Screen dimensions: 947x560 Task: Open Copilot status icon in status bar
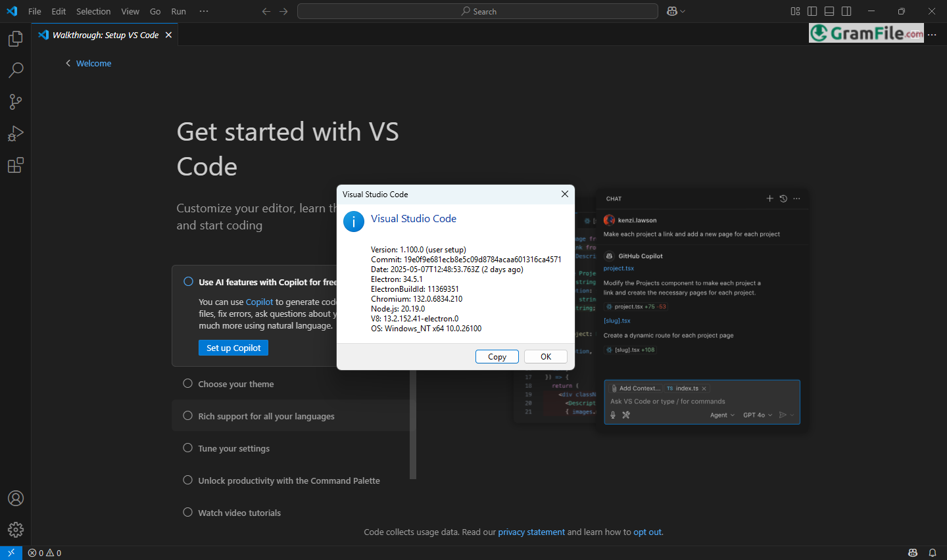pos(913,553)
